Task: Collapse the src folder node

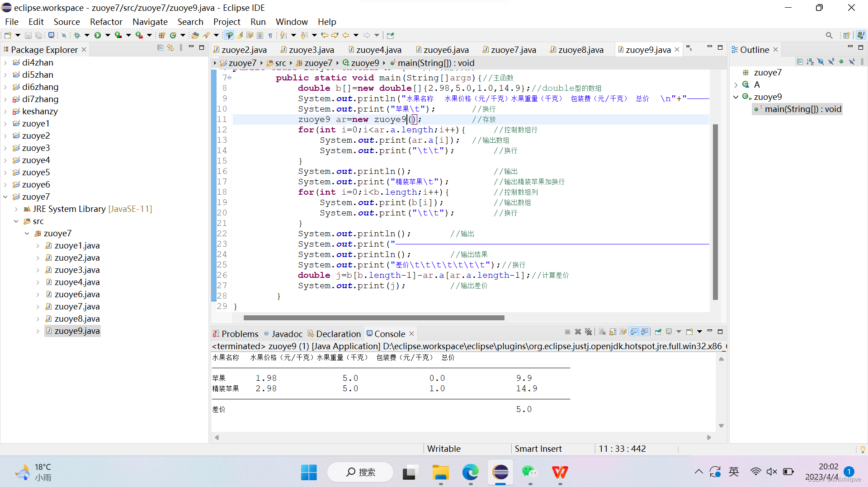Action: tap(16, 221)
